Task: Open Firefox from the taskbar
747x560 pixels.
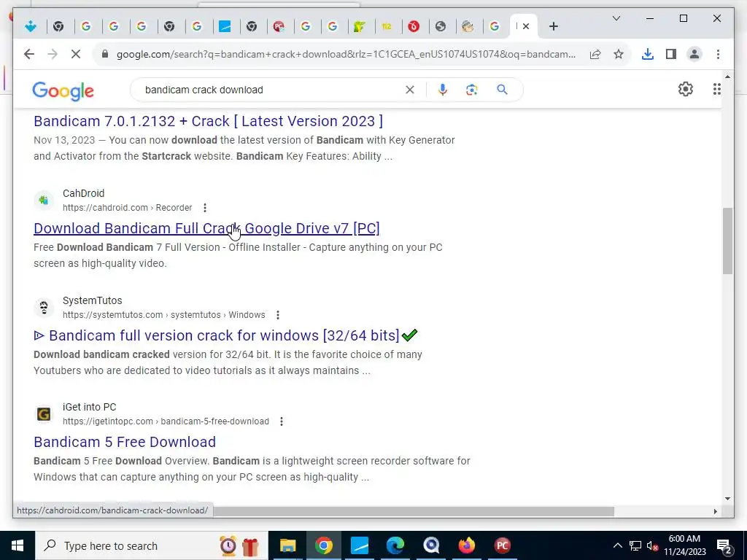Action: 467,545
